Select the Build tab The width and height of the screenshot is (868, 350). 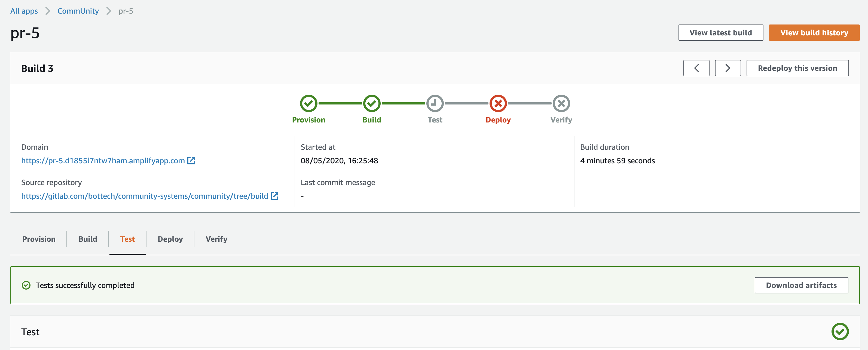[88, 239]
